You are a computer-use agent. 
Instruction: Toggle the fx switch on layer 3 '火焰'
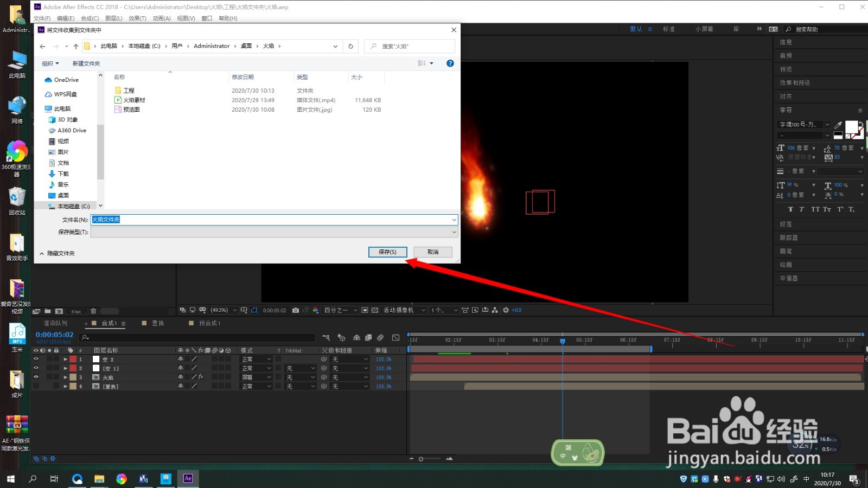pyautogui.click(x=201, y=377)
